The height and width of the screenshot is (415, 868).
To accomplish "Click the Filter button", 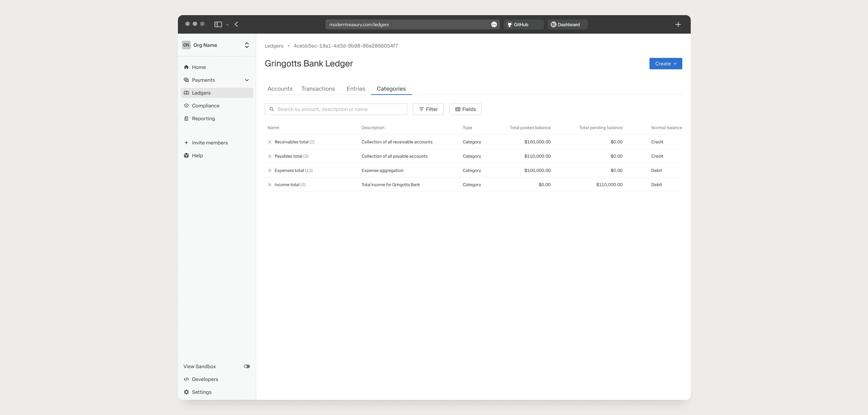I will pos(428,109).
